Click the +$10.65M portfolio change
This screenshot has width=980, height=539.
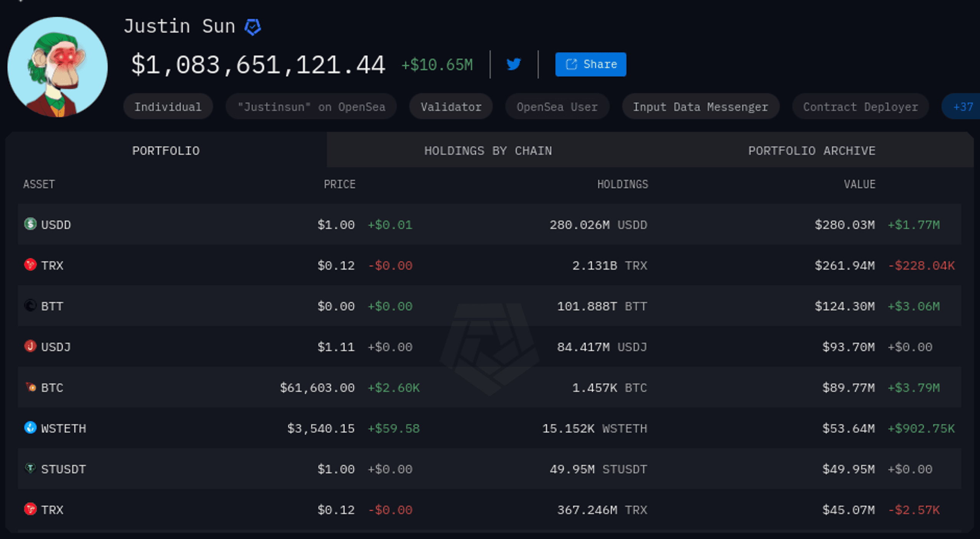[x=437, y=65]
